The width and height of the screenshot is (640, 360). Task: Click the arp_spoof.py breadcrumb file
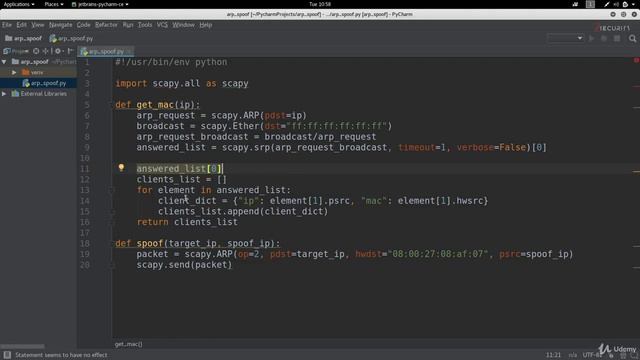point(71,38)
